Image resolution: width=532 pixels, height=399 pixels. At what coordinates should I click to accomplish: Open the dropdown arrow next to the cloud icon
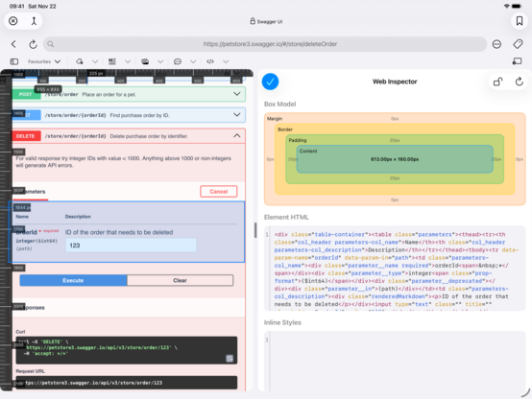(95, 61)
